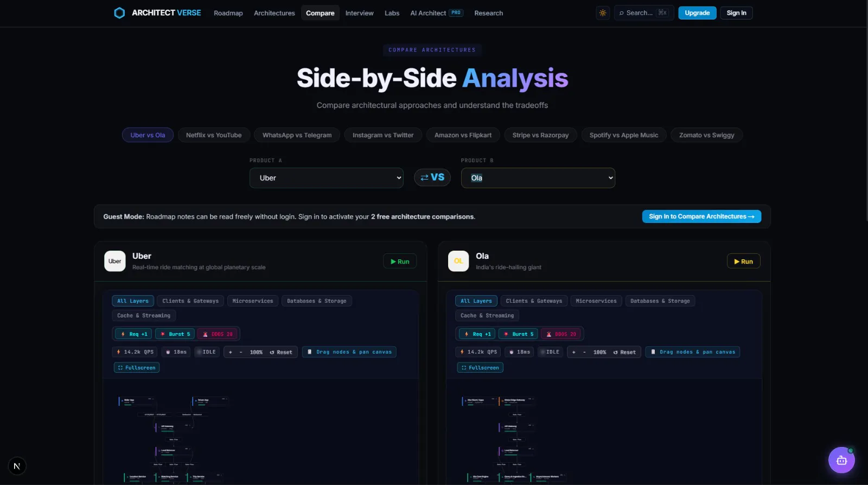Click the swap VS arrows button
This screenshot has height=485, width=868.
(432, 177)
